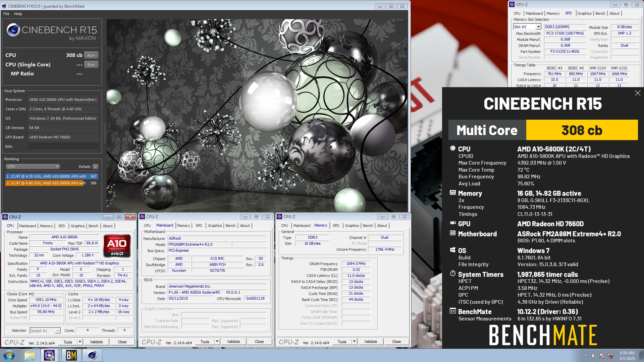Click the BenchMate Memory icon

(x=452, y=193)
